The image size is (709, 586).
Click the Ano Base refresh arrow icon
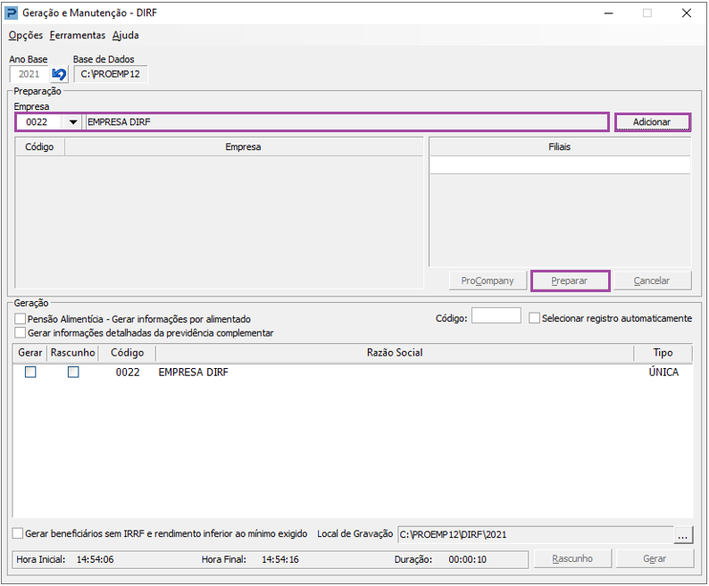pos(59,75)
